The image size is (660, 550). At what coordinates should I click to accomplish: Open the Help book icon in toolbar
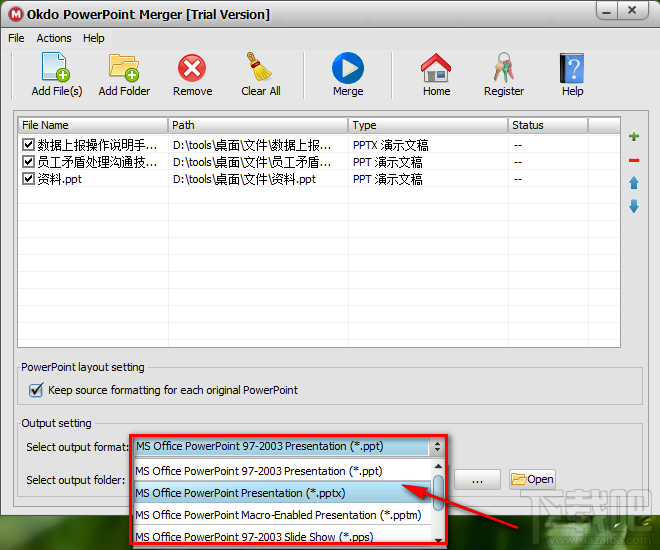572,68
